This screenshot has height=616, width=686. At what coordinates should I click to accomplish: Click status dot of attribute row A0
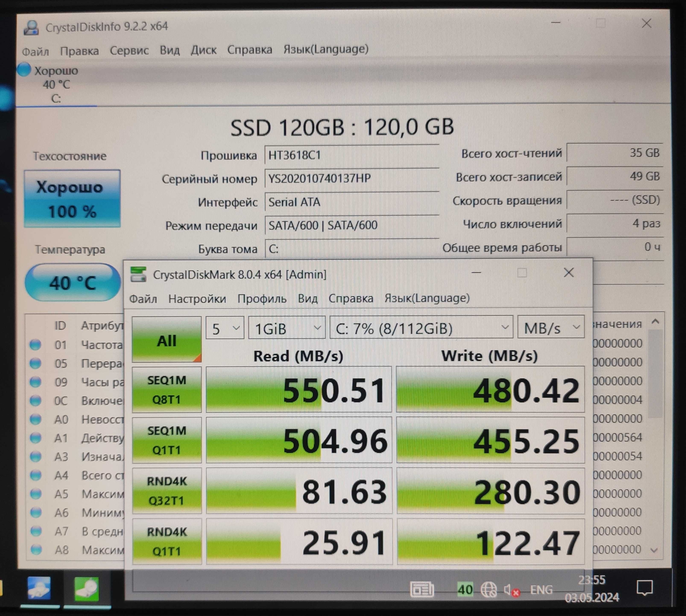click(x=35, y=419)
